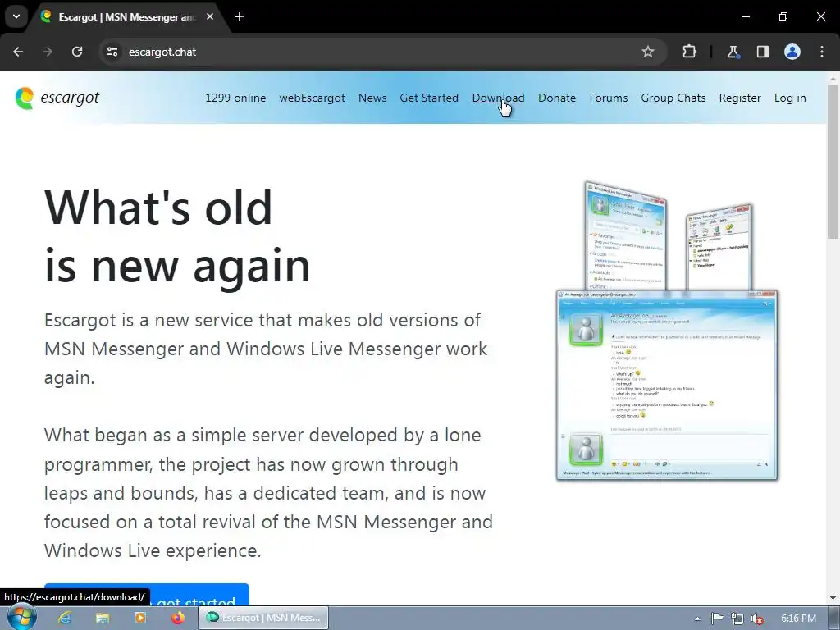Viewport: 840px width, 630px height.
Task: Open the network tray icon
Action: [737, 619]
